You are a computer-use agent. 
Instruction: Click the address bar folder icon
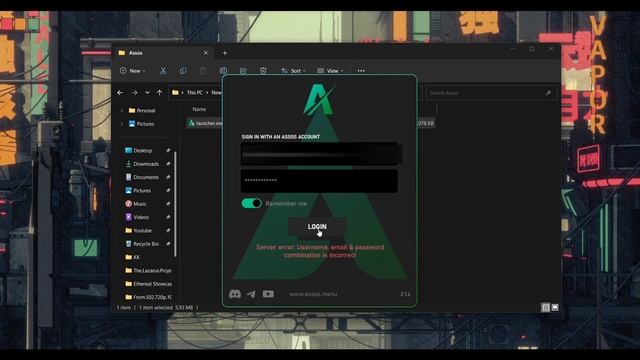click(x=175, y=93)
